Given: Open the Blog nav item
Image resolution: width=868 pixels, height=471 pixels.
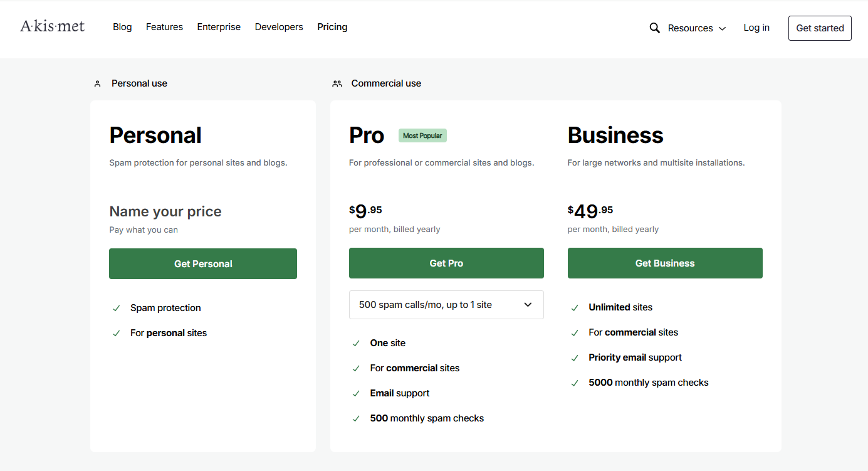Looking at the screenshot, I should click(122, 27).
